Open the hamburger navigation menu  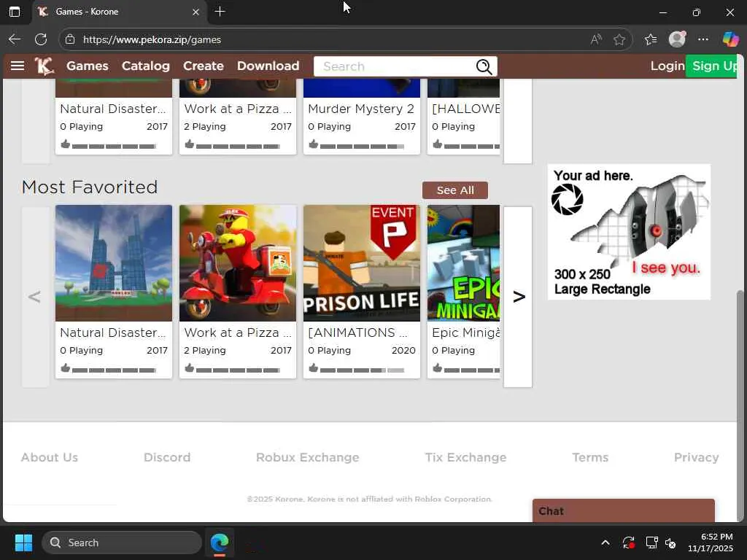[x=18, y=66]
